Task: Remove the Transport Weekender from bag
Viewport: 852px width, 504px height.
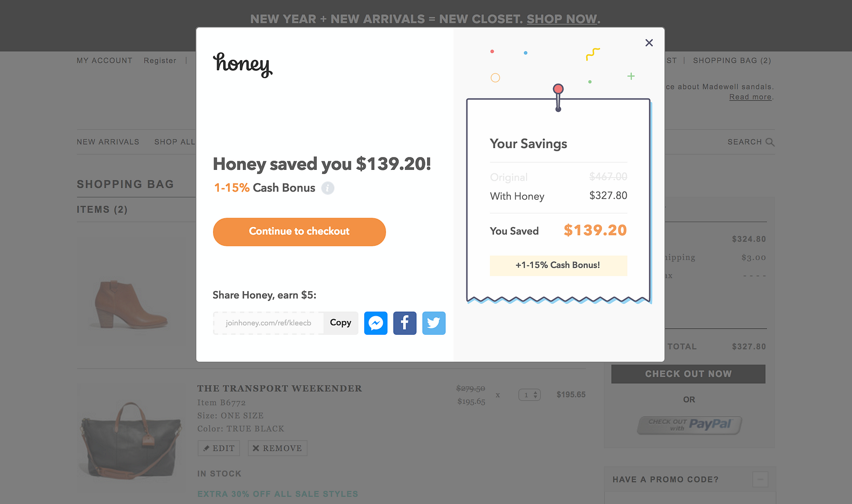Action: [x=277, y=448]
